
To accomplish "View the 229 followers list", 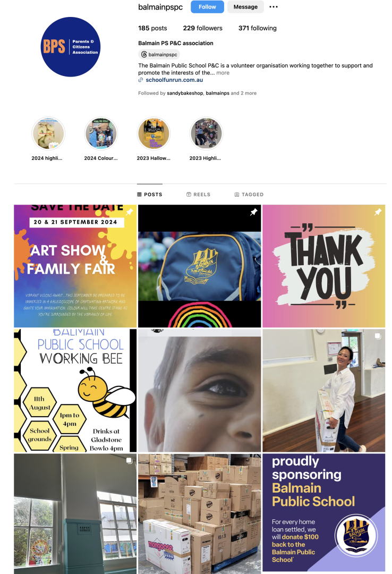I will click(203, 28).
